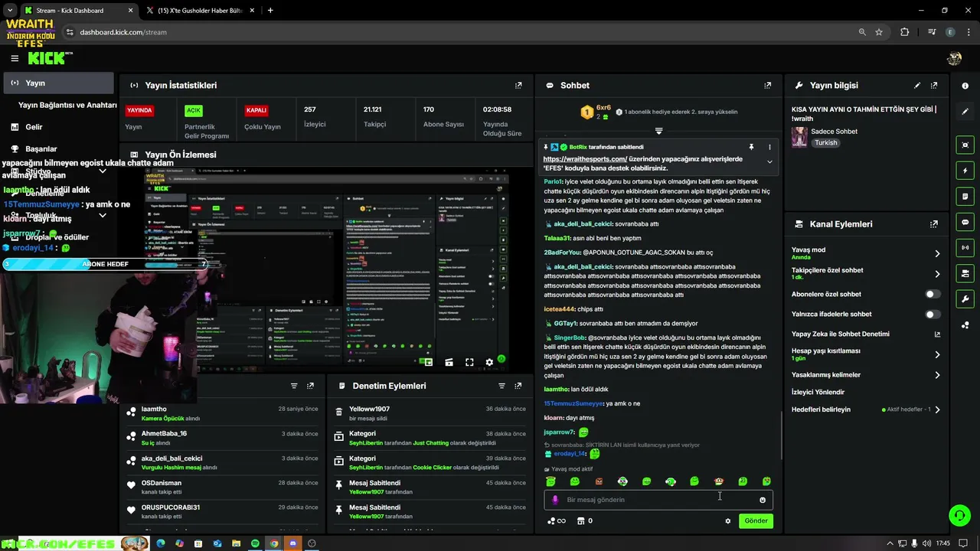The image size is (980, 551).
Task: Open Spotify from the taskbar
Action: click(x=255, y=543)
